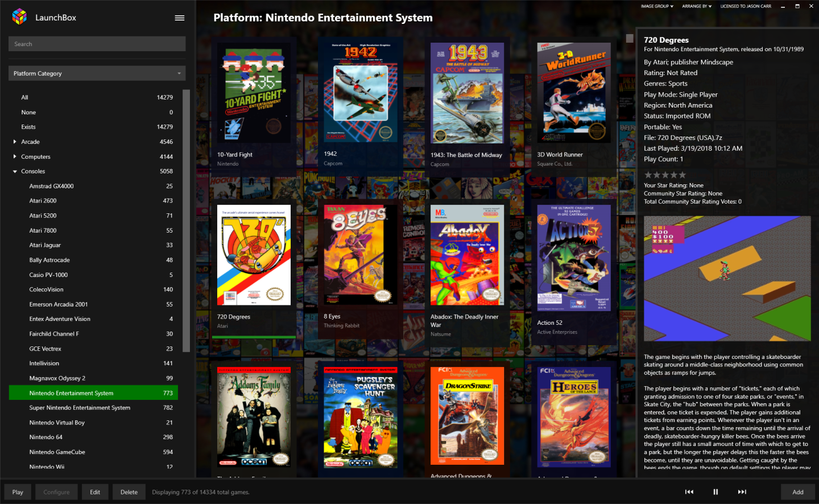Select 1943: The Battle of Midway cover

pos(467,93)
